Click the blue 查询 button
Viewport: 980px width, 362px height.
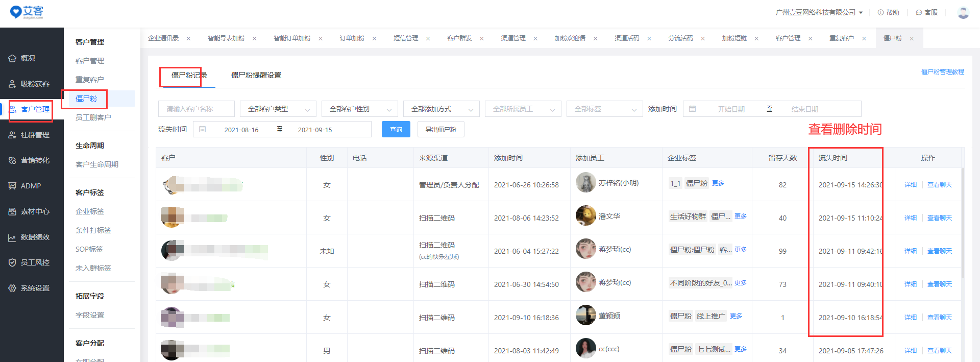pos(396,130)
